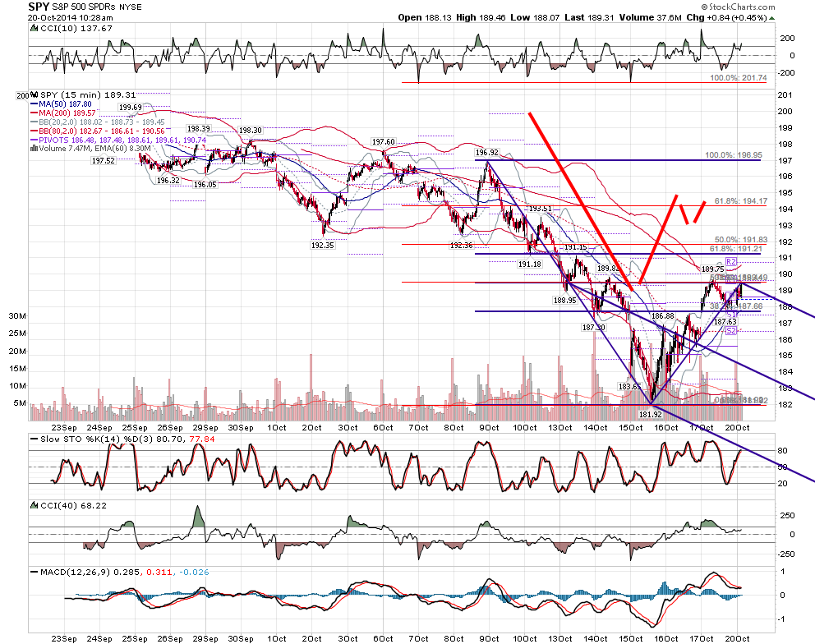Click the 197.60 peak price label
The width and height of the screenshot is (815, 644).
pyautogui.click(x=383, y=142)
